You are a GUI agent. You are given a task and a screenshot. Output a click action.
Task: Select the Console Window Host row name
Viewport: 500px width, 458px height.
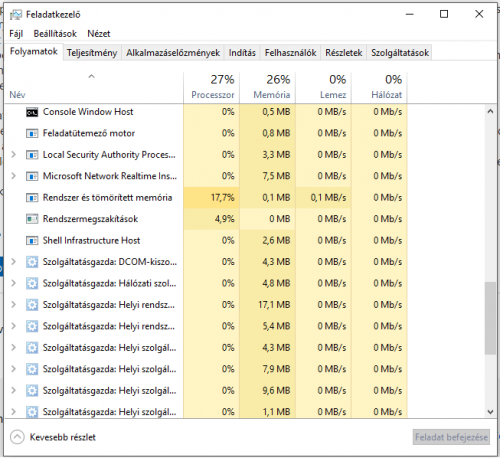point(88,112)
